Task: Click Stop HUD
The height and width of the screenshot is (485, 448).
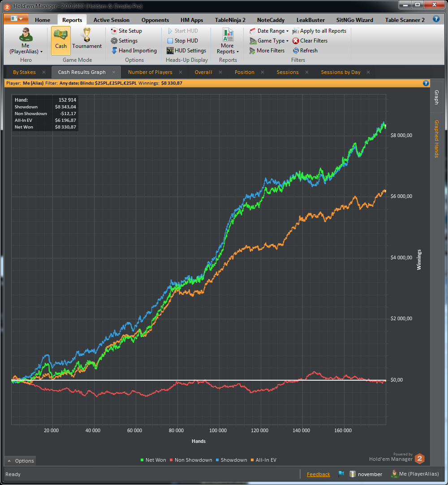Action: click(182, 41)
